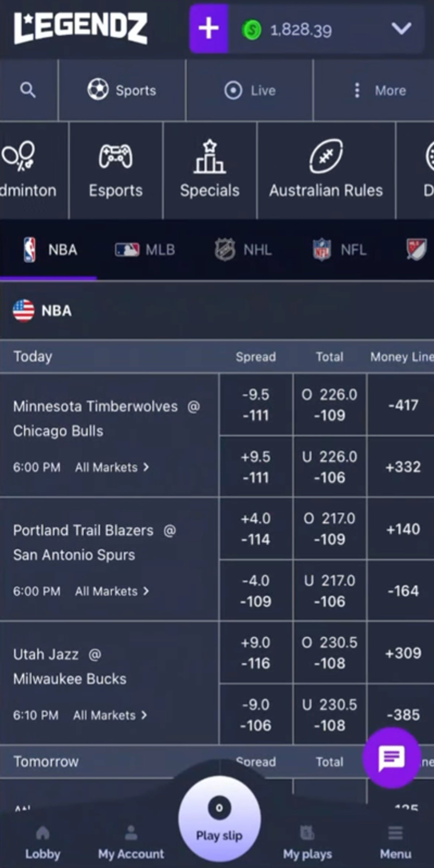Select the Specials podium icon
434x868 pixels.
pos(210,156)
